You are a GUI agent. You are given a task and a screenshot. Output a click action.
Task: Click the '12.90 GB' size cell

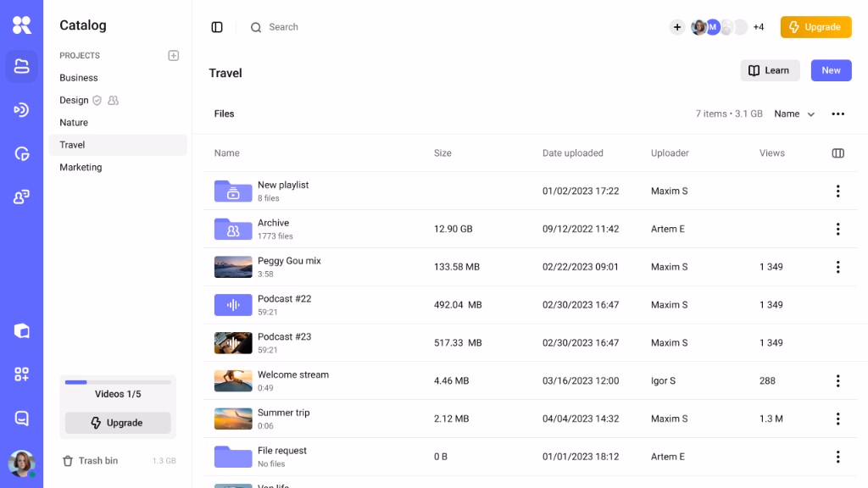(x=453, y=229)
